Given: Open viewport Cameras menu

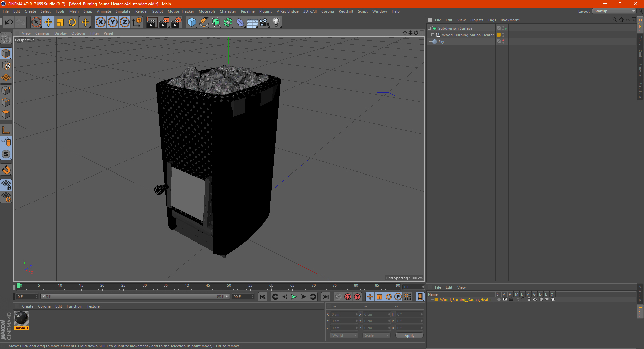Looking at the screenshot, I should click(x=42, y=33).
